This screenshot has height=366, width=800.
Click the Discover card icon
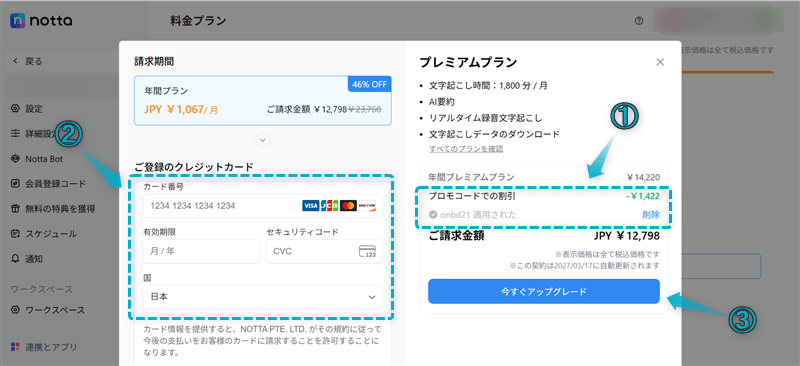[367, 206]
